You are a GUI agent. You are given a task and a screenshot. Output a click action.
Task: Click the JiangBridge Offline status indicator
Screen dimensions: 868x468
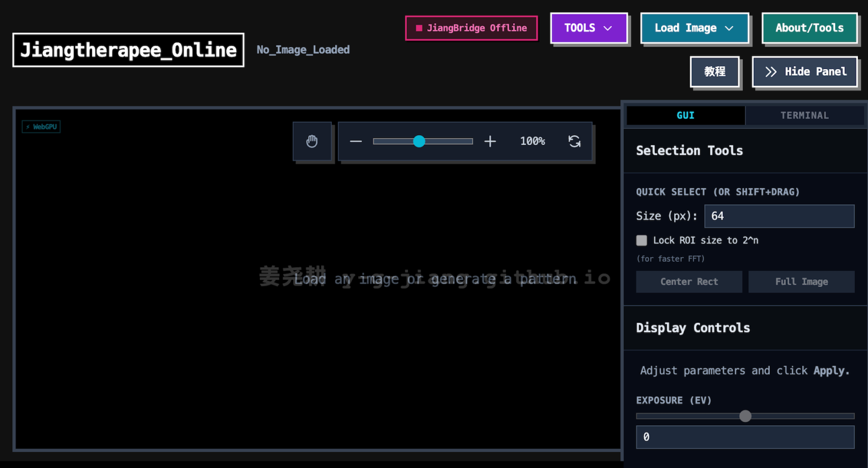point(471,28)
